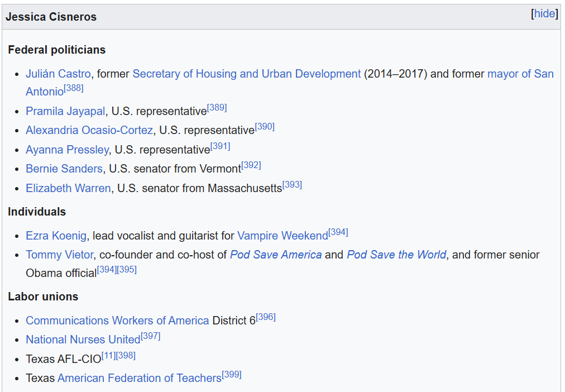Viewport: 565px width, 392px height.
Task: Open citation reference 389
Action: pos(217,108)
